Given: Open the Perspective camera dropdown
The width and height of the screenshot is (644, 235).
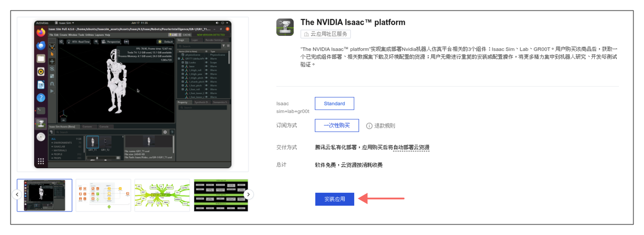Looking at the screenshot, I should point(111,42).
